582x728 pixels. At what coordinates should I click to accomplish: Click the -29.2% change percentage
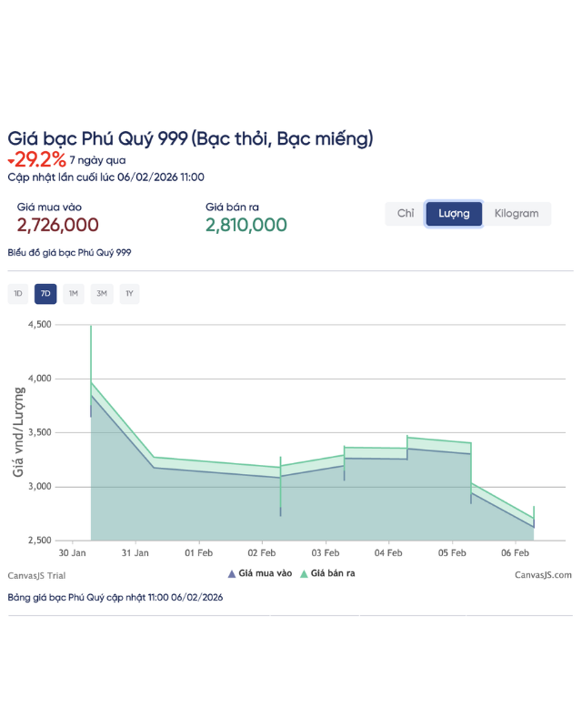point(40,160)
